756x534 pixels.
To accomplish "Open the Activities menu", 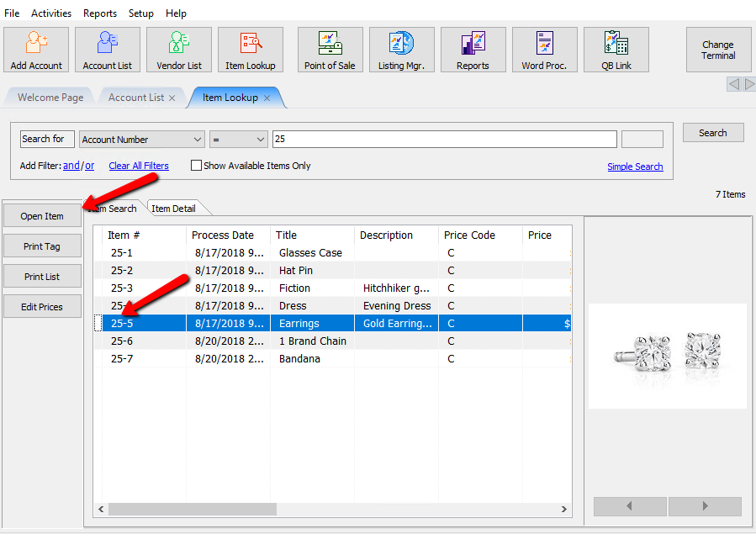I will pyautogui.click(x=51, y=13).
